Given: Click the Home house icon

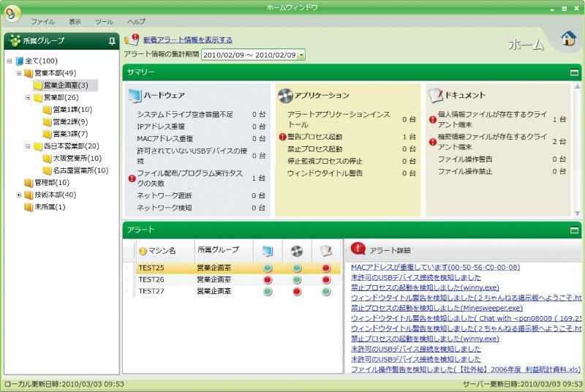Looking at the screenshot, I should (569, 38).
